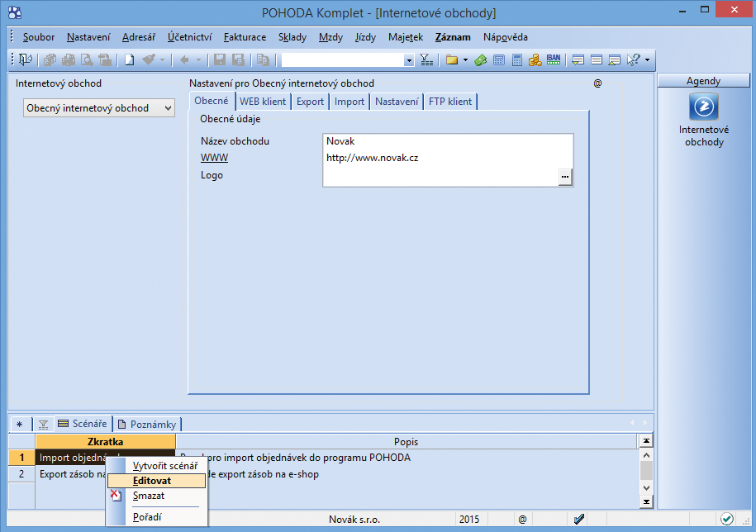Click the green banknote toolbar icon

481,59
